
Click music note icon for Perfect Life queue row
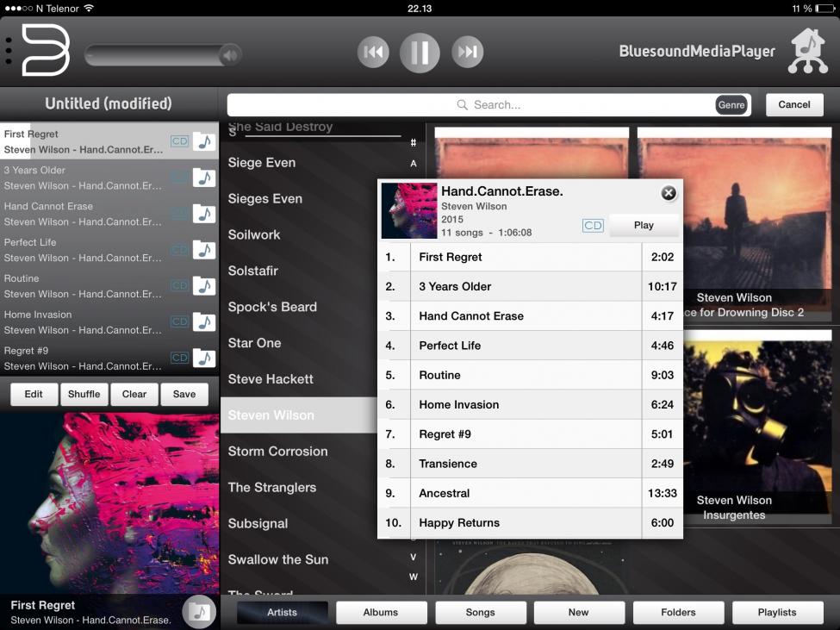(204, 250)
